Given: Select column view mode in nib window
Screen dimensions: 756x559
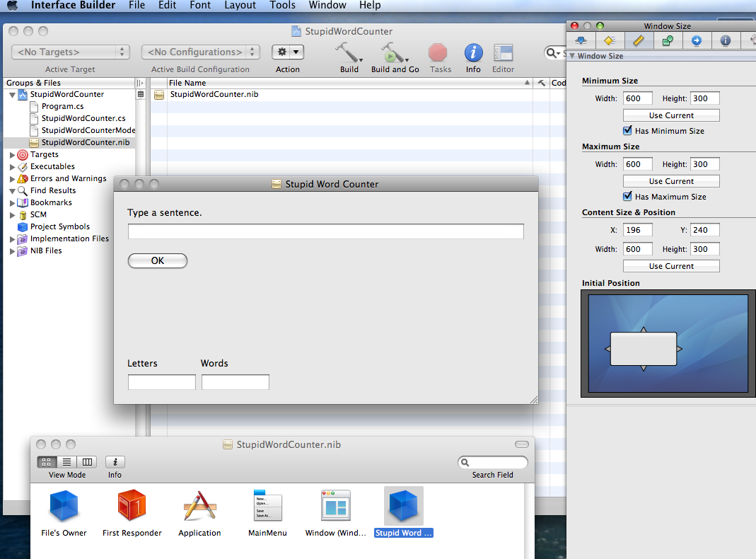Looking at the screenshot, I should tap(87, 462).
